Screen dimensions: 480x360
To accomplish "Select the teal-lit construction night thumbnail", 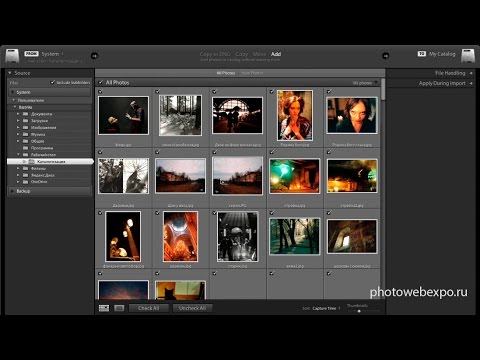I will pyautogui.click(x=295, y=176).
